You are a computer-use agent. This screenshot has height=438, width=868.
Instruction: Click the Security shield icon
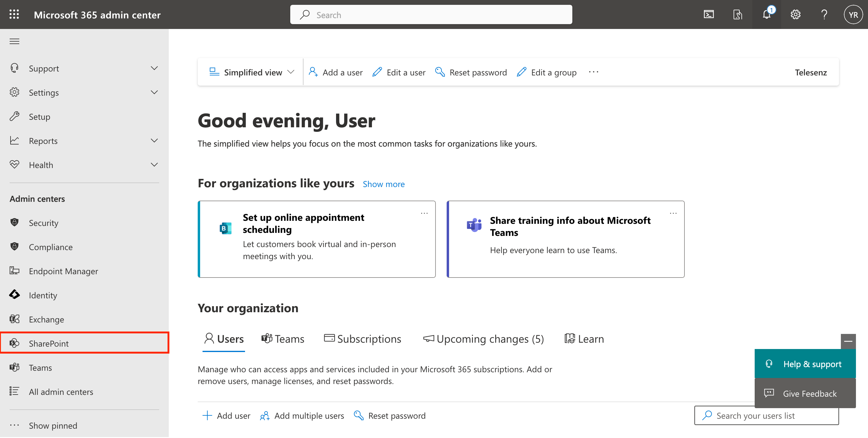(x=14, y=223)
